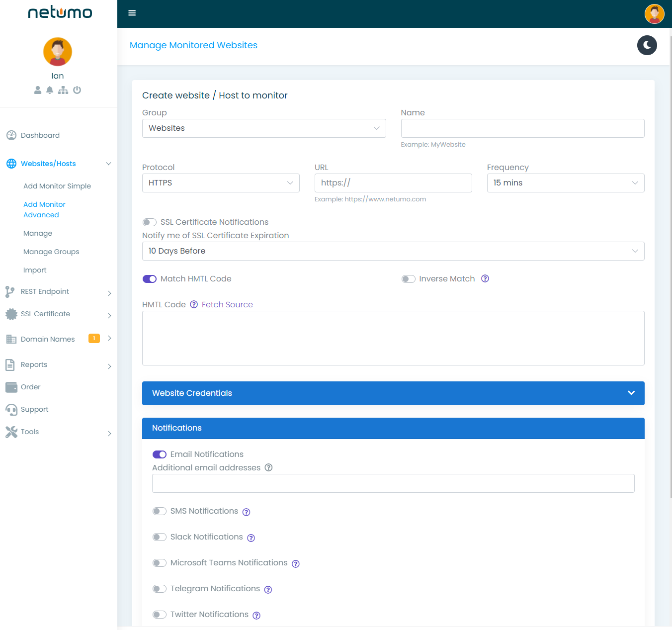
Task: Click the sitemap icon under Ian
Action: point(63,90)
